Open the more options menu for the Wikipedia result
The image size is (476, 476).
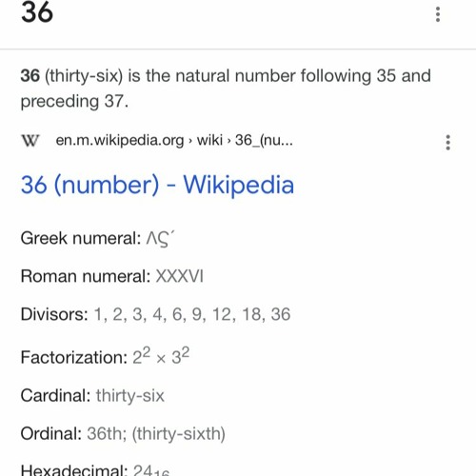tap(447, 142)
